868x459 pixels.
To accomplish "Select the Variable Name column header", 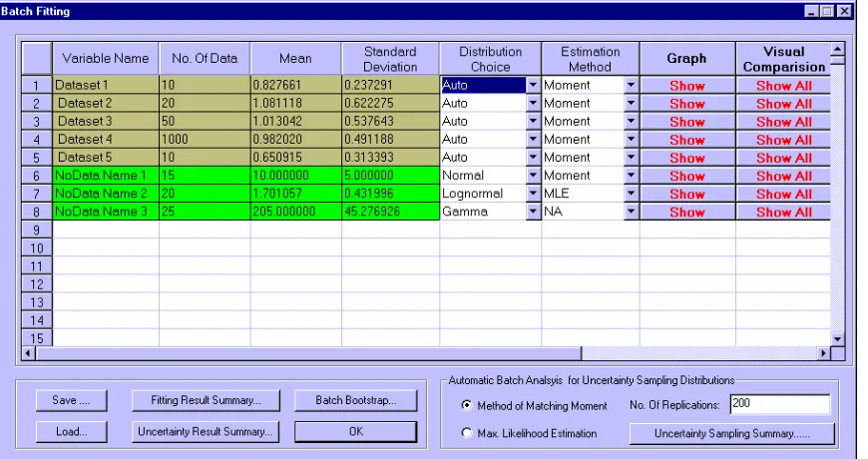I will (105, 59).
